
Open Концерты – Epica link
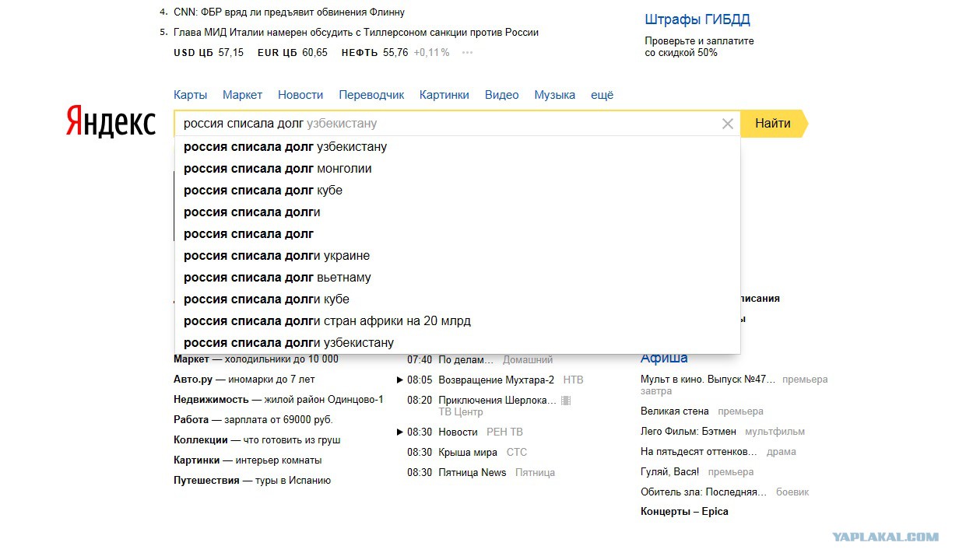click(684, 512)
